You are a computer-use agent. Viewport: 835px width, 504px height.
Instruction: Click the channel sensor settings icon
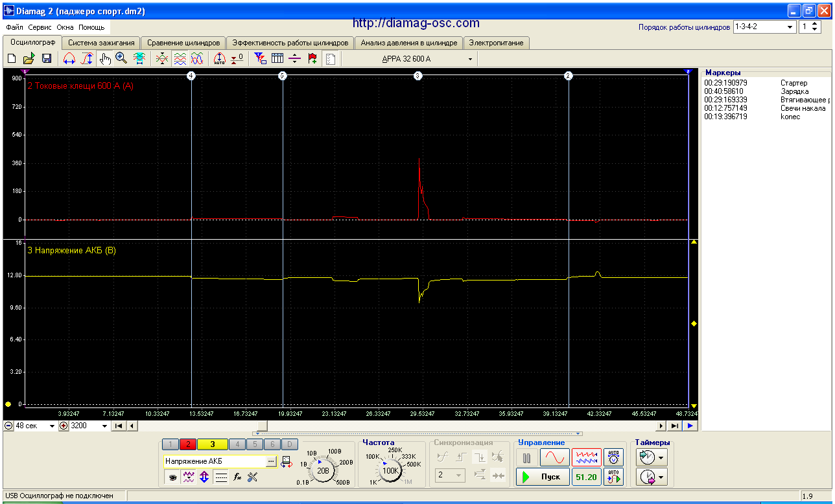pos(286,462)
